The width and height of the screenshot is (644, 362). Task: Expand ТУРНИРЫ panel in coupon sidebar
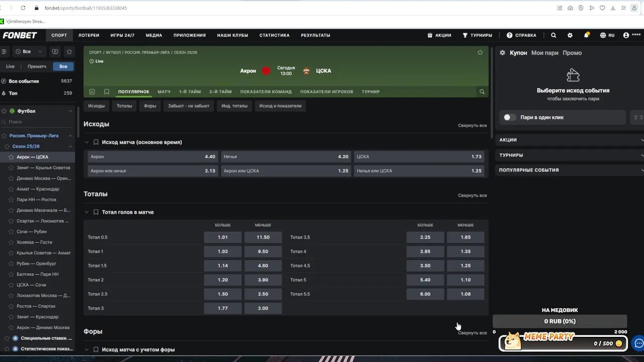coord(570,155)
